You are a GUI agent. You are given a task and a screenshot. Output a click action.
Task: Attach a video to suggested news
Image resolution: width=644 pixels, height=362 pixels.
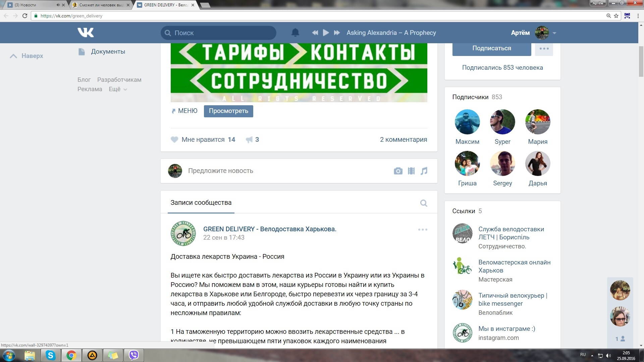411,171
